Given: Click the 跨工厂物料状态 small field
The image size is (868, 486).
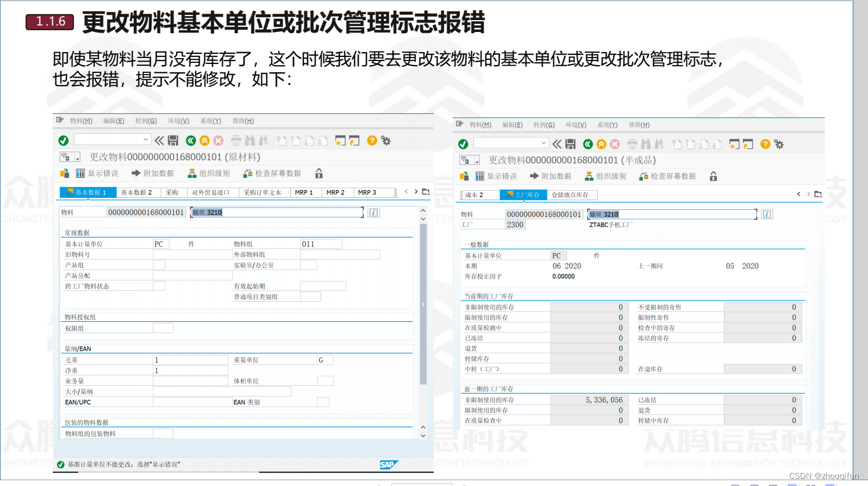Looking at the screenshot, I should coord(159,286).
